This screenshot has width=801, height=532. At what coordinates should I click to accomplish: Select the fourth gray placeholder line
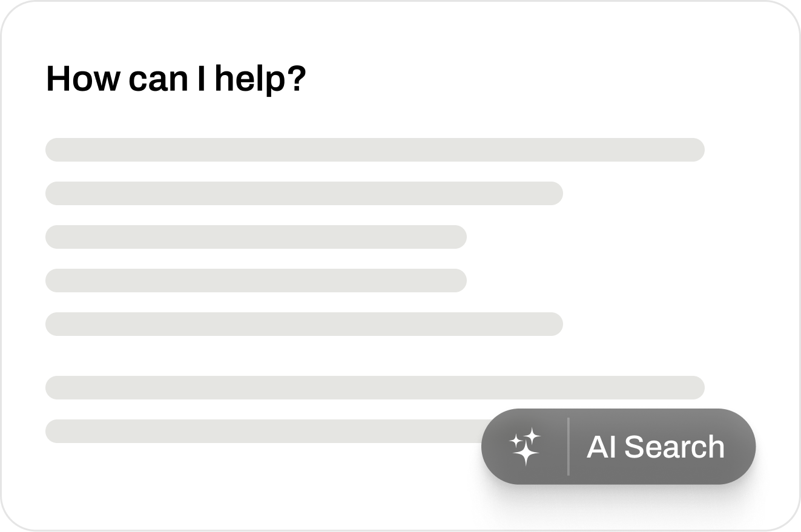[x=255, y=280]
